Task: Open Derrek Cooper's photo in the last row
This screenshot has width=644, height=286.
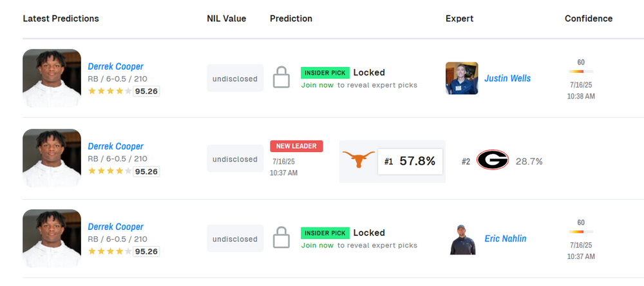Action: click(x=52, y=238)
